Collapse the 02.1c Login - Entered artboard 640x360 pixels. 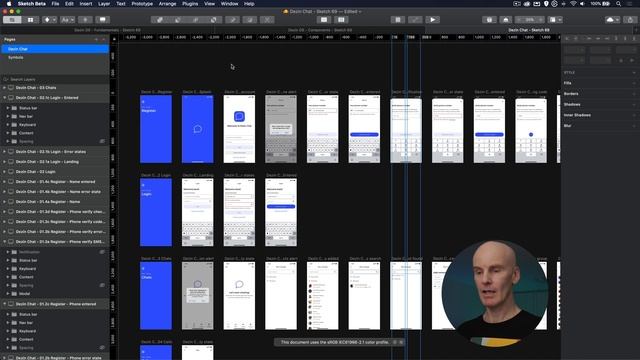pos(4,98)
